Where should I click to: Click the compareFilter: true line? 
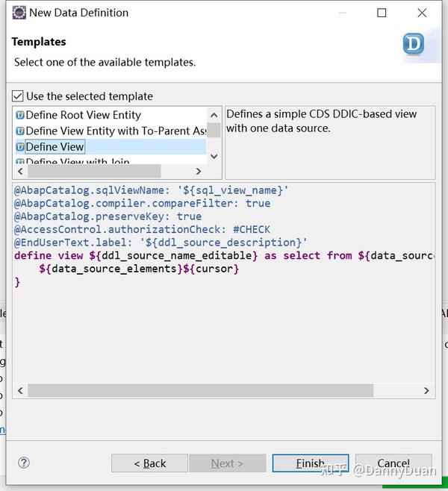click(142, 203)
